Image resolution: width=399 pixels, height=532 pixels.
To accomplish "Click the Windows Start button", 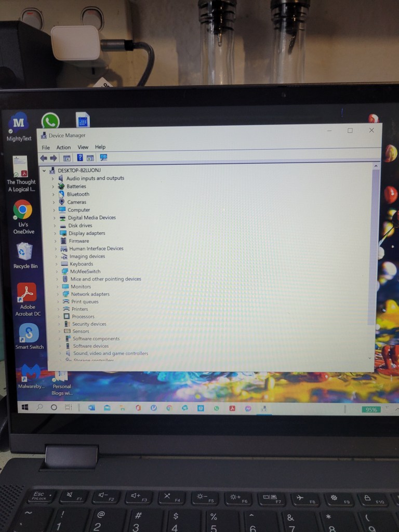I will [24, 407].
